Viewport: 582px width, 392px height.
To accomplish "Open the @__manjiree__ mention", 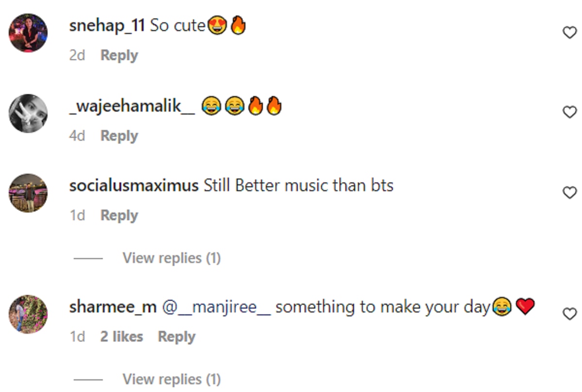I will [x=216, y=307].
